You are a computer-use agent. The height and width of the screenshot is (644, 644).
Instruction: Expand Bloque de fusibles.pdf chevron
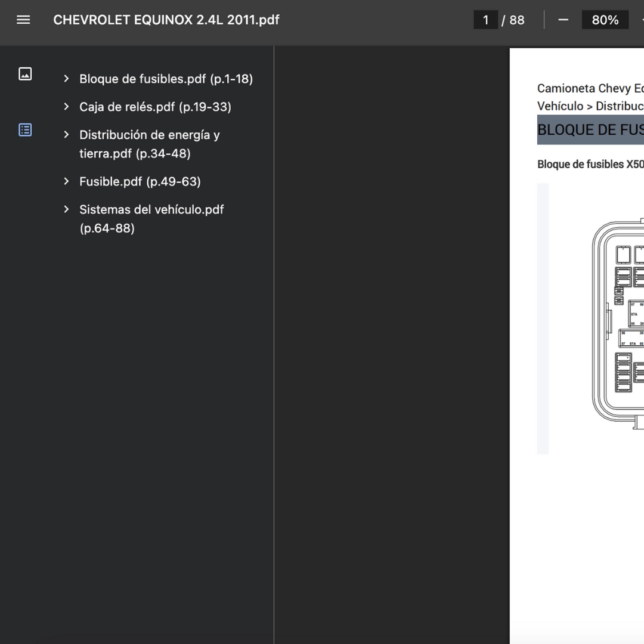(x=66, y=79)
